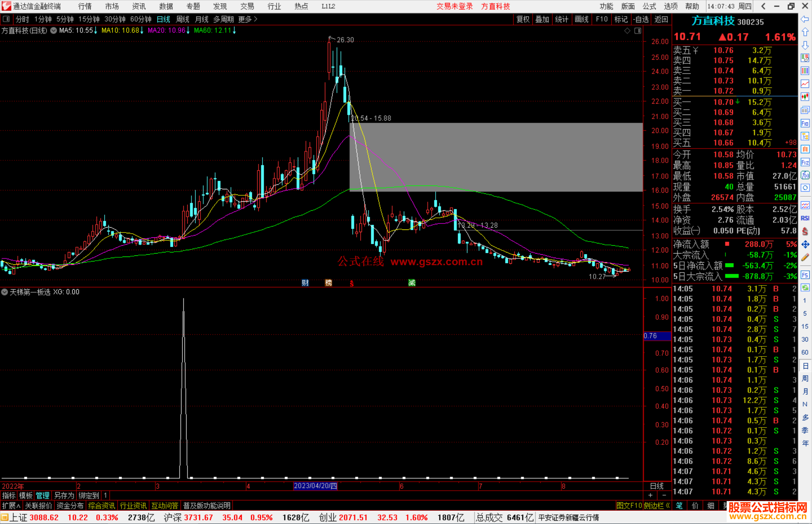The width and height of the screenshot is (812, 524).
Task: Open the red line chart icon in sidebar
Action: 805,84
